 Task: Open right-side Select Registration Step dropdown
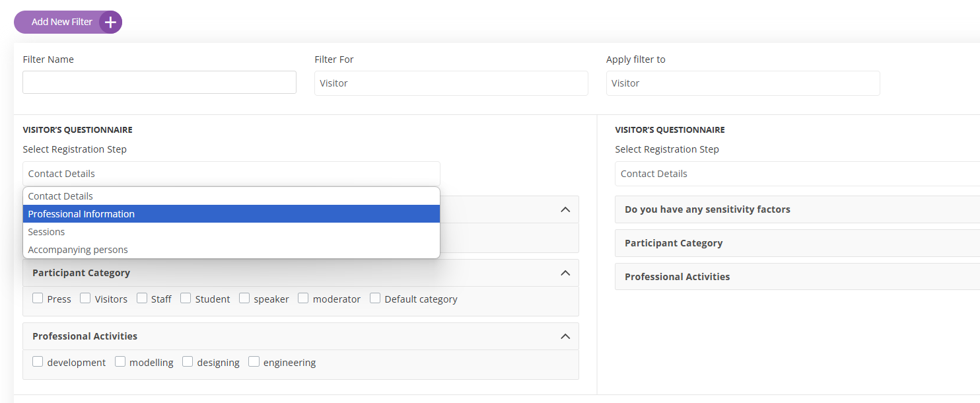pyautogui.click(x=796, y=174)
